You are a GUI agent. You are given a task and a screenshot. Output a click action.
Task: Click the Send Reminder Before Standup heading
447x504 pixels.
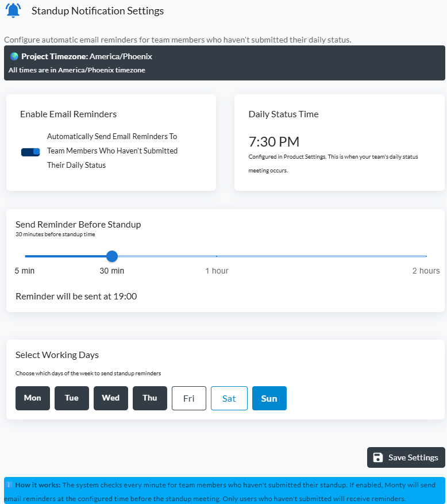[78, 224]
